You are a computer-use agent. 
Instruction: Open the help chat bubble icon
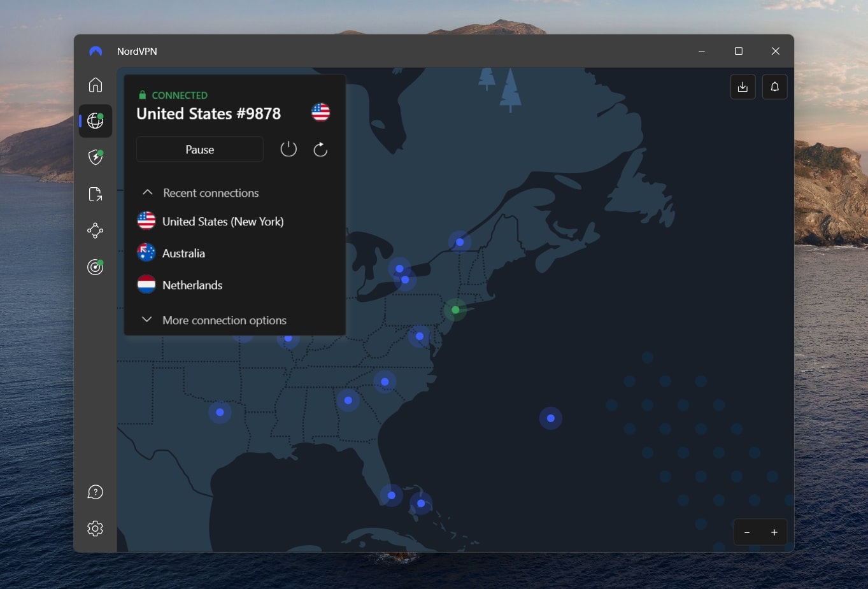pos(95,492)
